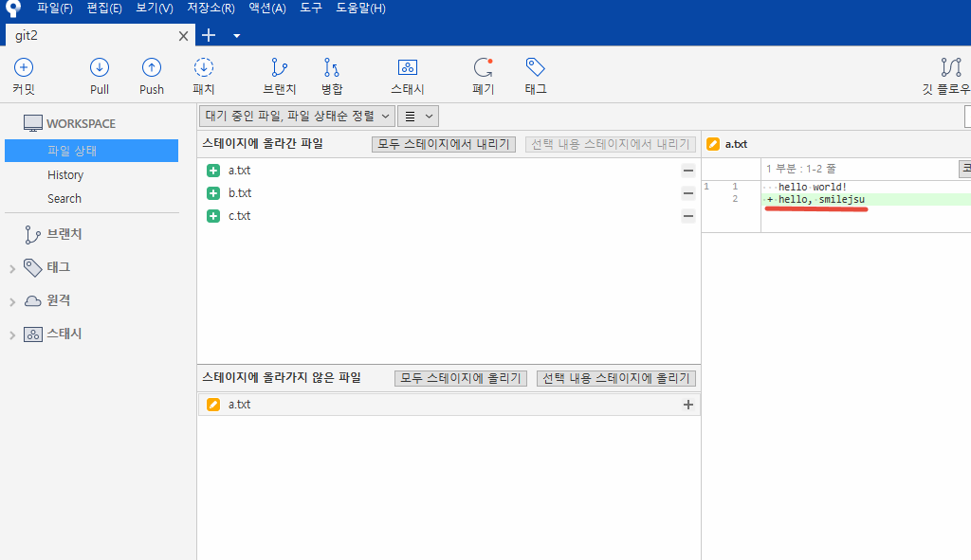The width and height of the screenshot is (971, 560).
Task: Open the 보기(V) menu
Action: (155, 8)
